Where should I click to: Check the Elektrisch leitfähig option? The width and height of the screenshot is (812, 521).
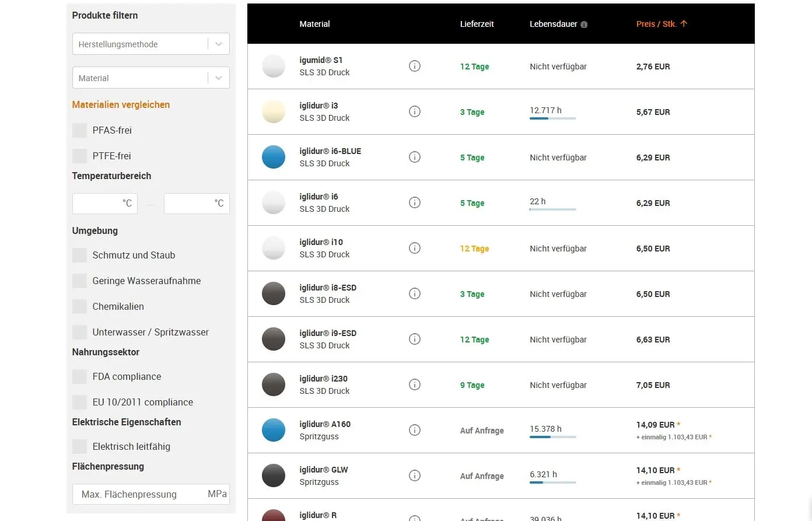[79, 446]
